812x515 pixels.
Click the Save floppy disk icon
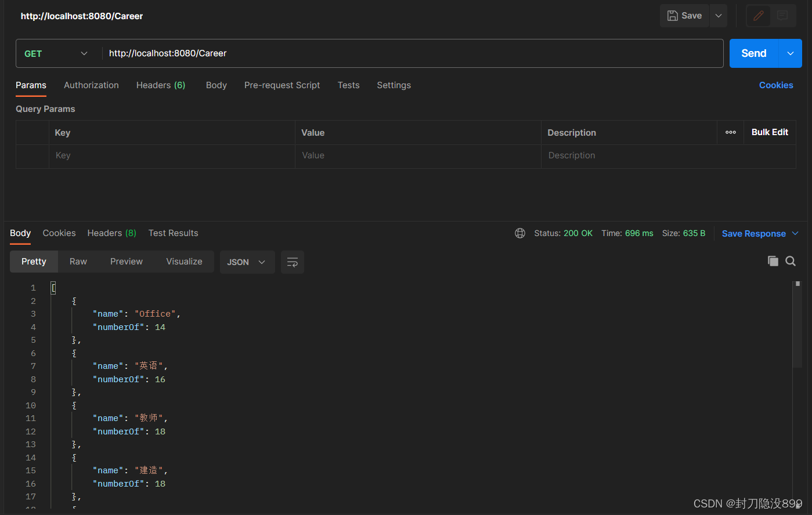[672, 16]
